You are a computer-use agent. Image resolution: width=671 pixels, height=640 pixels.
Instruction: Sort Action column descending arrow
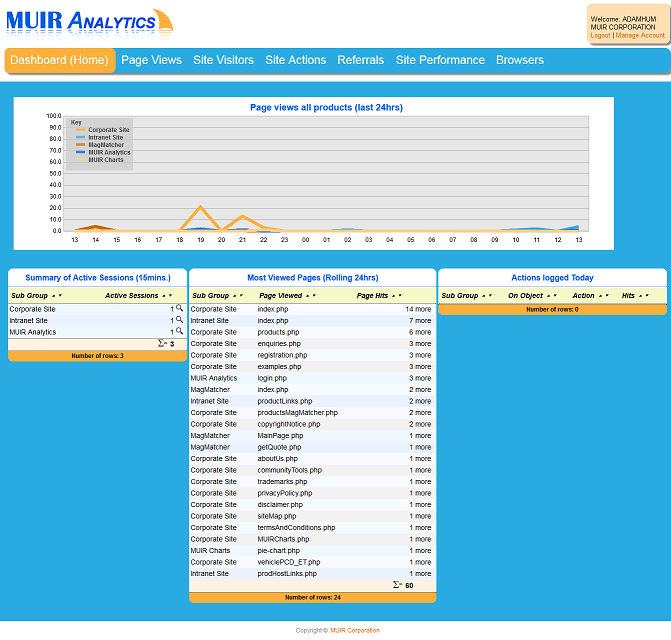[x=606, y=296]
